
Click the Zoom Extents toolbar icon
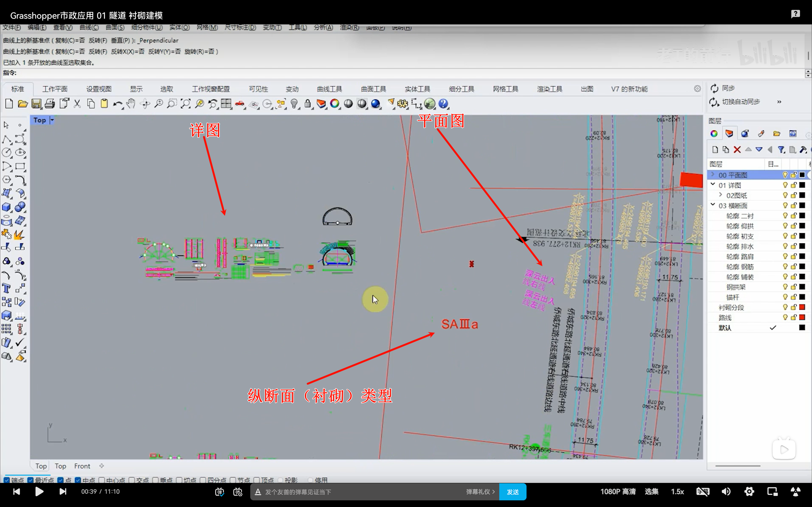[186, 104]
